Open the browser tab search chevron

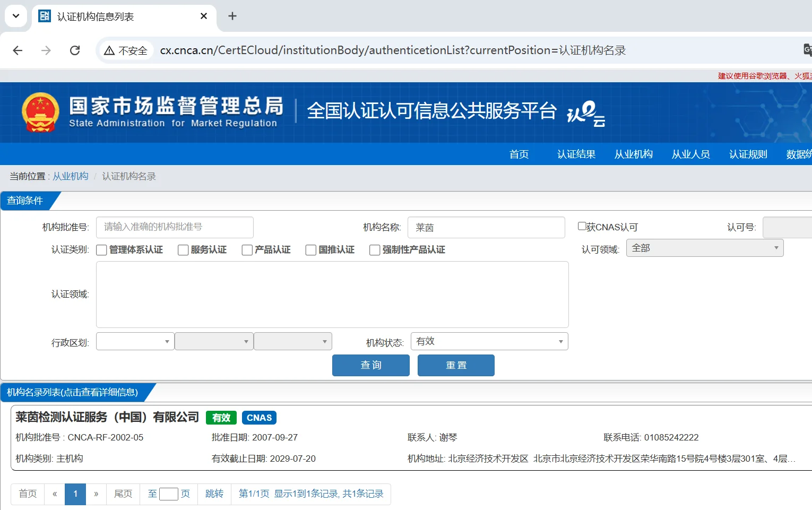(15, 16)
